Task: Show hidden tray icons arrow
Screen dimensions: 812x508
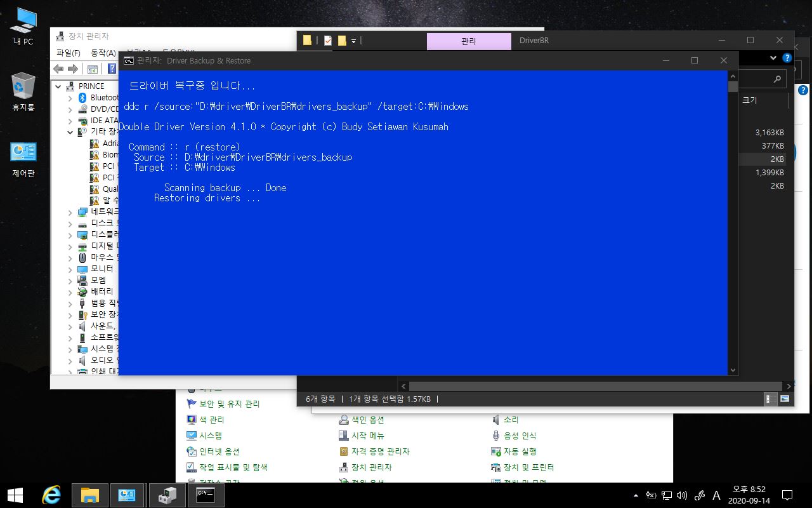Action: coord(636,495)
